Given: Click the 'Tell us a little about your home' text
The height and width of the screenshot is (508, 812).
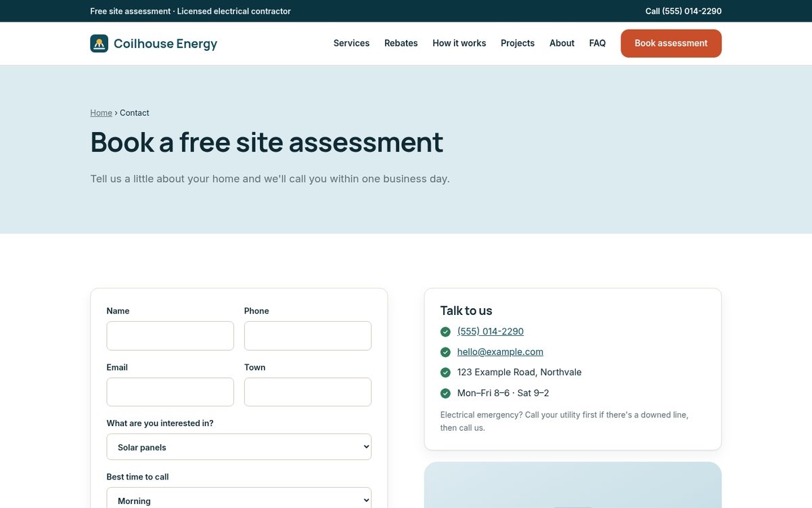Looking at the screenshot, I should point(270,179).
